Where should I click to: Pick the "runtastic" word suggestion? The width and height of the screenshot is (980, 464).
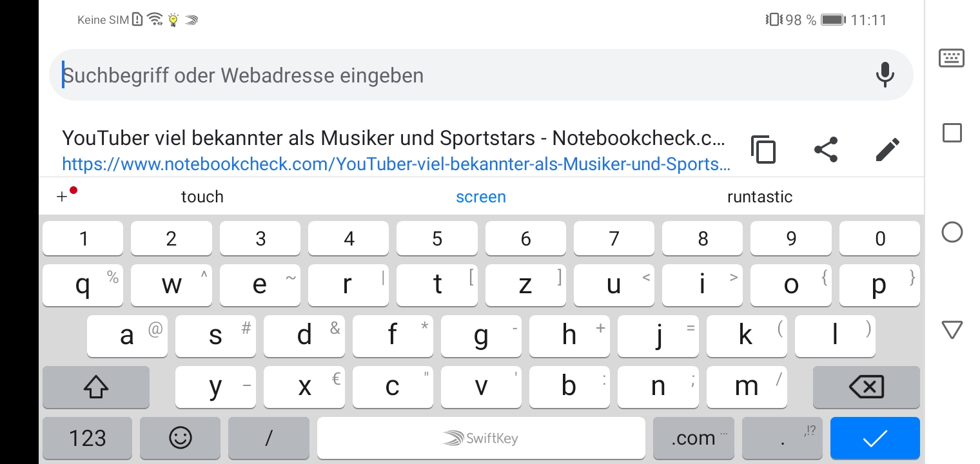point(759,197)
